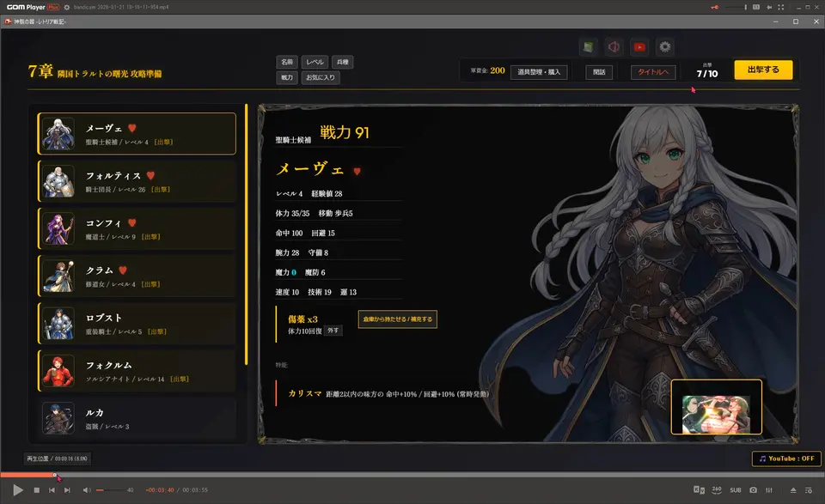
Task: Click the green book icon in game header
Action: [589, 46]
